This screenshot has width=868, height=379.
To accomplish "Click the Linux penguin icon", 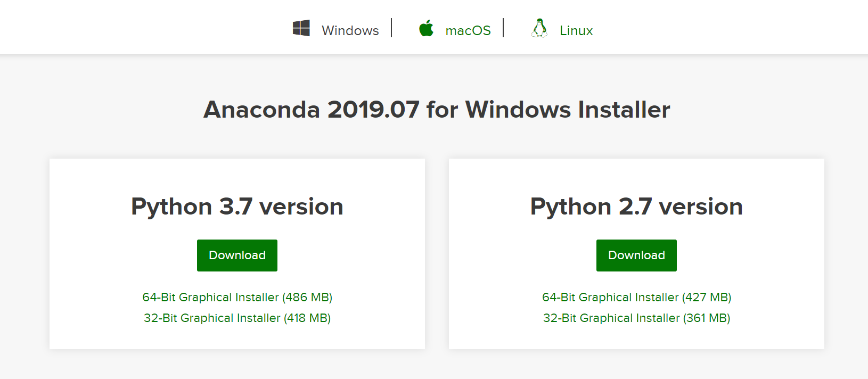I will pyautogui.click(x=539, y=28).
